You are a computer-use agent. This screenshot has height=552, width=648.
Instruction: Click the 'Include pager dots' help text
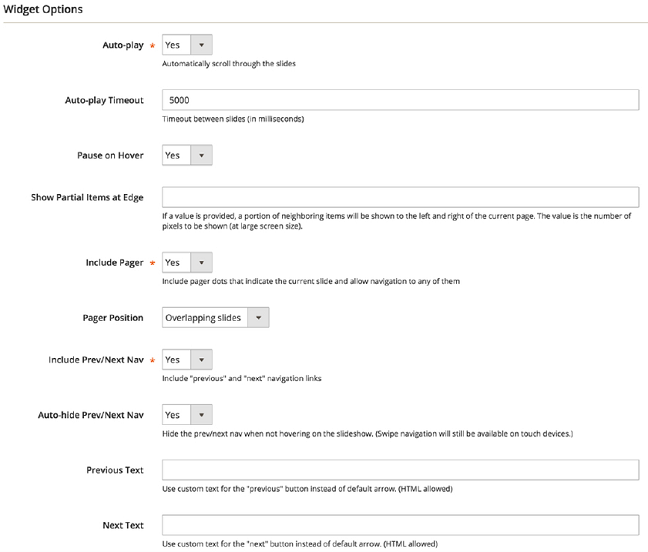pyautogui.click(x=311, y=281)
